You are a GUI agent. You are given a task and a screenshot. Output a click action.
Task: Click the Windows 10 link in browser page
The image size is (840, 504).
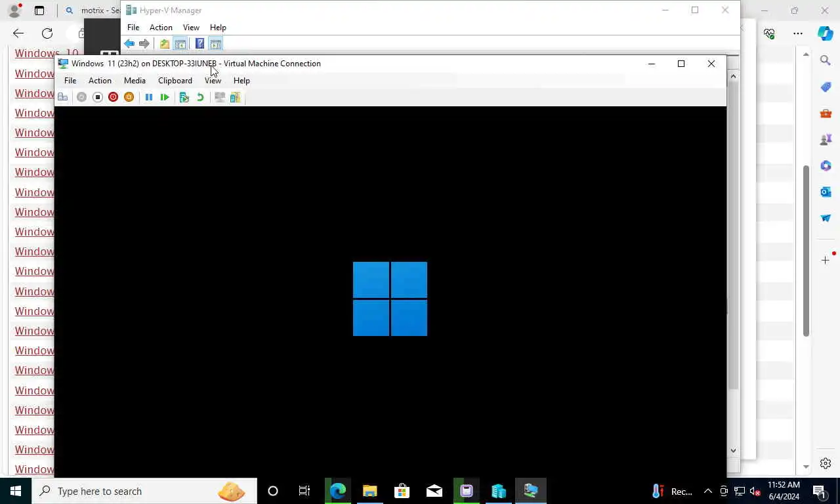pyautogui.click(x=47, y=54)
